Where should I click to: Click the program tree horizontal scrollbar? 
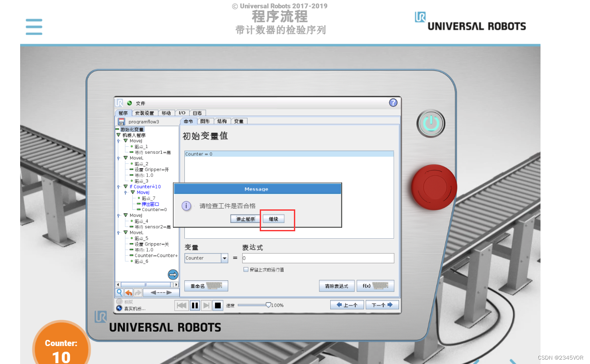pyautogui.click(x=146, y=285)
